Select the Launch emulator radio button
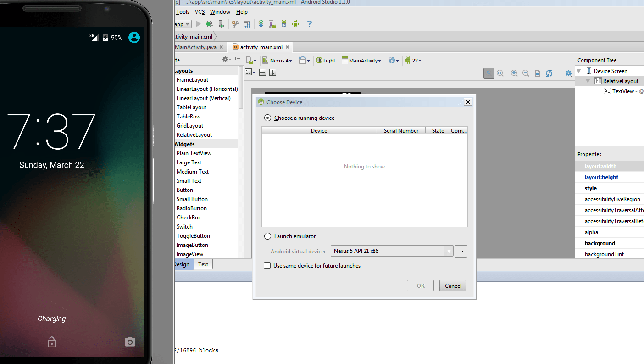The image size is (644, 364). 267,236
